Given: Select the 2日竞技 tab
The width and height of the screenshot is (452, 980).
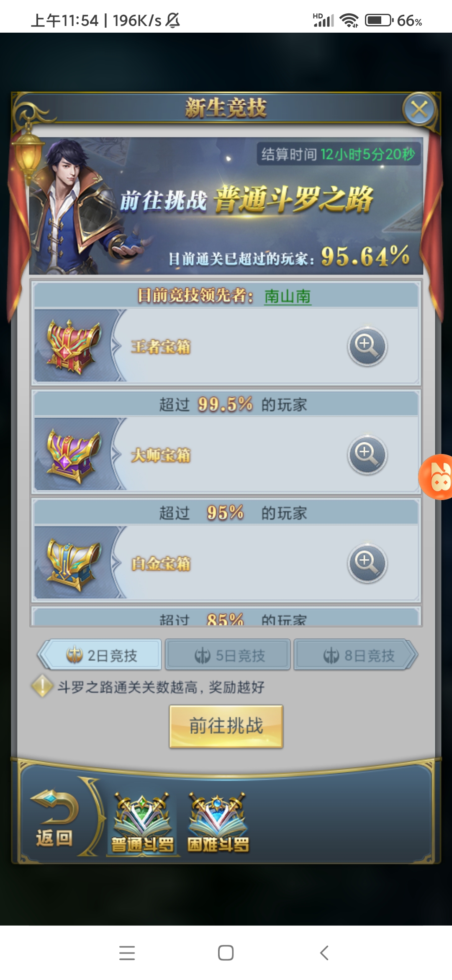Looking at the screenshot, I should pos(100,655).
